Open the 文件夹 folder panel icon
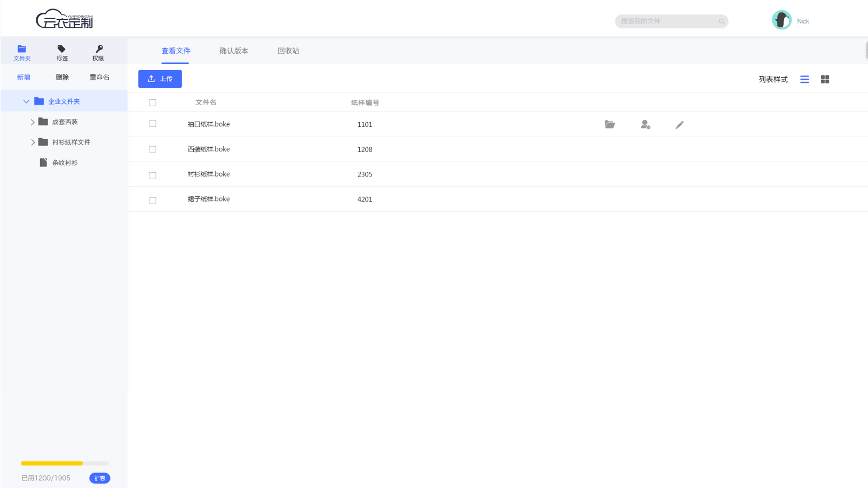The image size is (868, 488). pyautogui.click(x=22, y=49)
